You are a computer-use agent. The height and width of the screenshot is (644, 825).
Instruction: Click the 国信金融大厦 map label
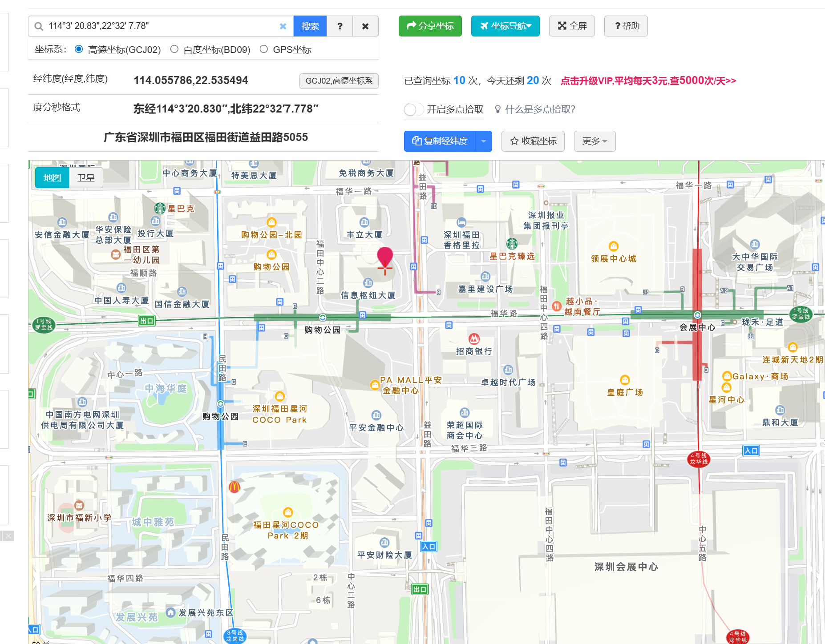pyautogui.click(x=182, y=304)
